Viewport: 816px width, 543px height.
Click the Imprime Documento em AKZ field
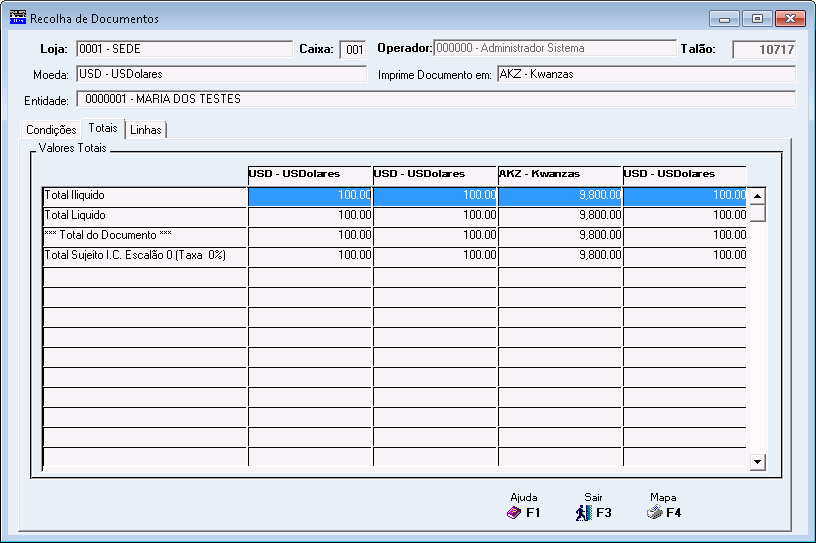(x=645, y=74)
